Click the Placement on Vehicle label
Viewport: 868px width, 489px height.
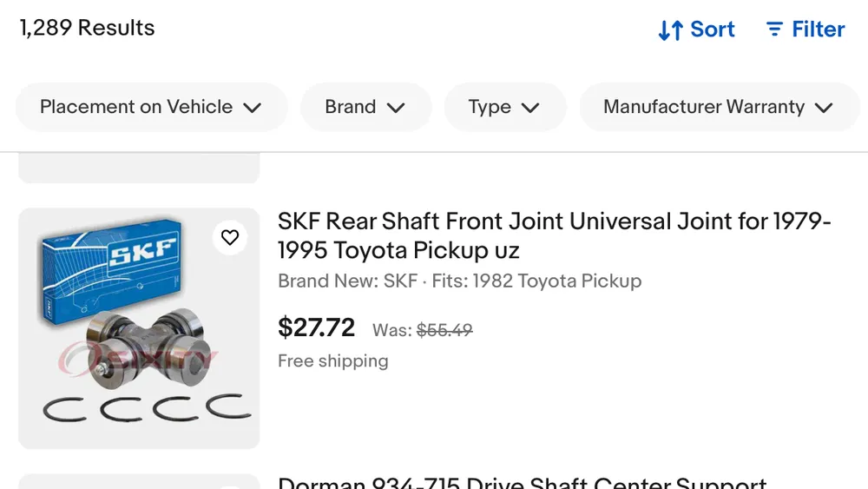pos(136,107)
